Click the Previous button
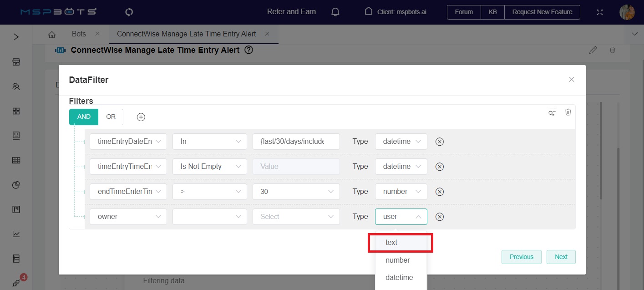 tap(521, 257)
